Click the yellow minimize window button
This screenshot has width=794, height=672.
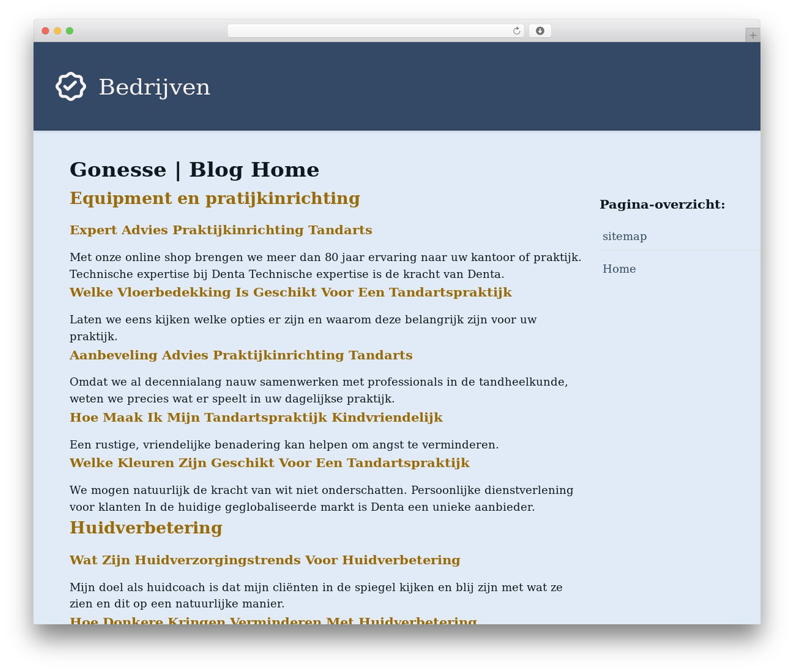coord(57,31)
